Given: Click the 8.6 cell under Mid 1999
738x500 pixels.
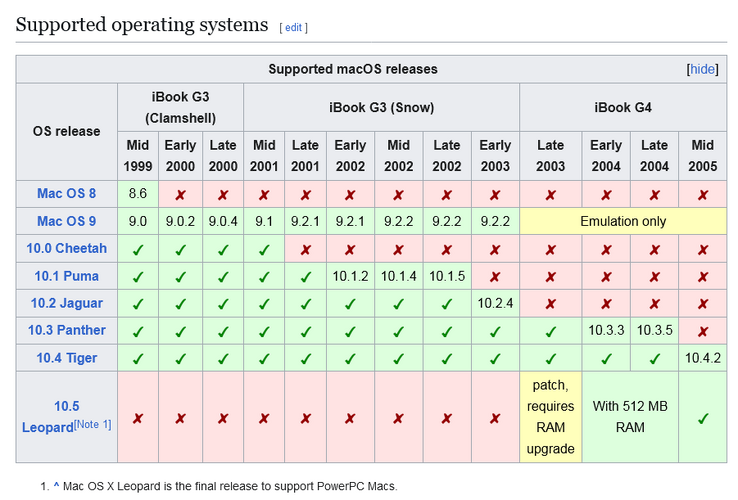Looking at the screenshot, I should 137,194.
